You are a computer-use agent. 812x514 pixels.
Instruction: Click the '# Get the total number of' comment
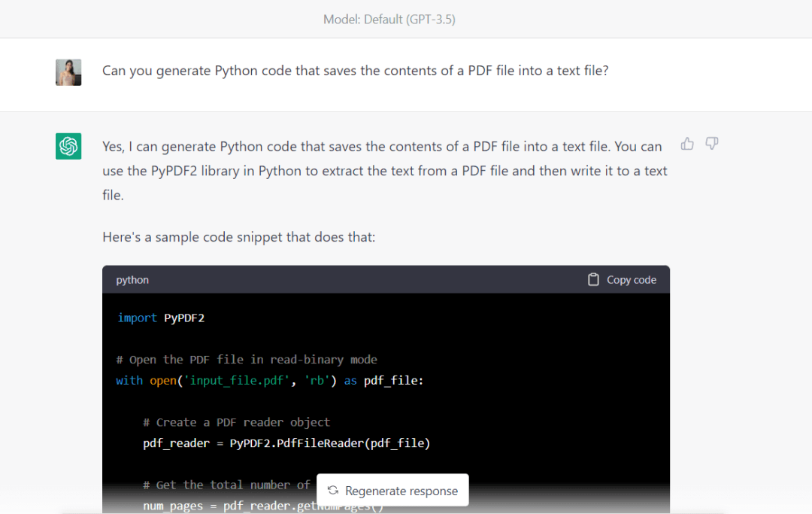(226, 485)
